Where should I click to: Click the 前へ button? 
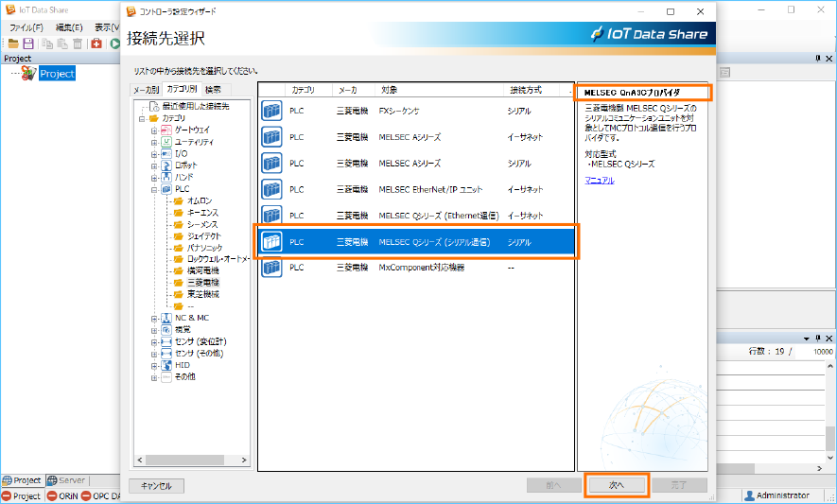(x=553, y=485)
